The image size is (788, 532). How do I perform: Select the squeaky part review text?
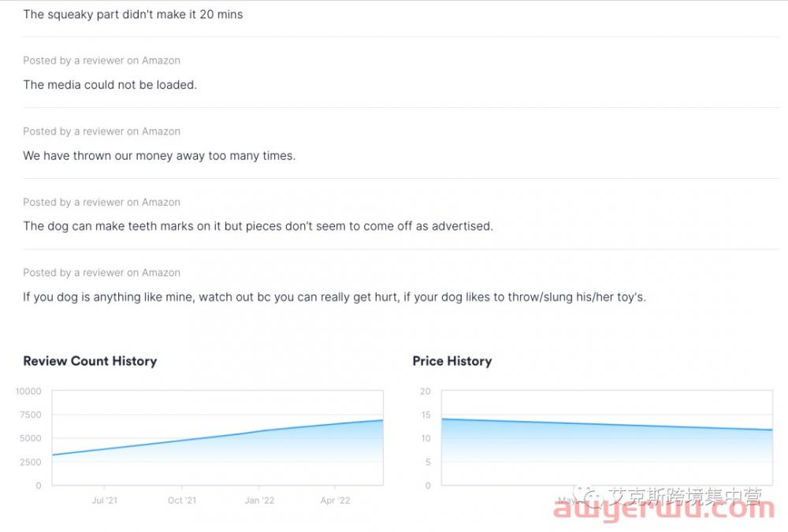click(x=132, y=15)
